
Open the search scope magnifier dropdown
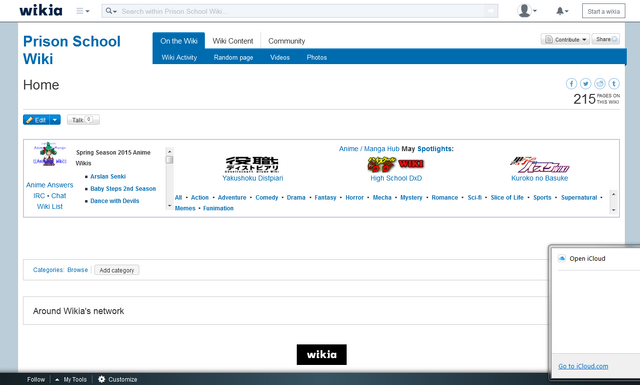pos(111,11)
